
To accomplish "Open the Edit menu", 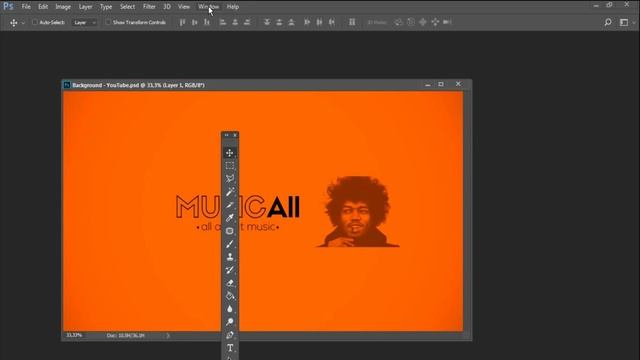I will (43, 7).
